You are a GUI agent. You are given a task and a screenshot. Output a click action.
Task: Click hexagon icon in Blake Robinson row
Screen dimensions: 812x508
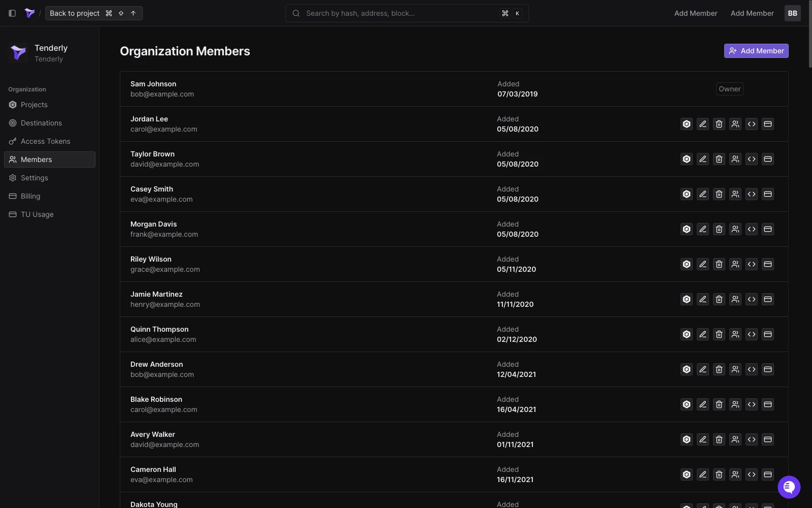(x=687, y=404)
